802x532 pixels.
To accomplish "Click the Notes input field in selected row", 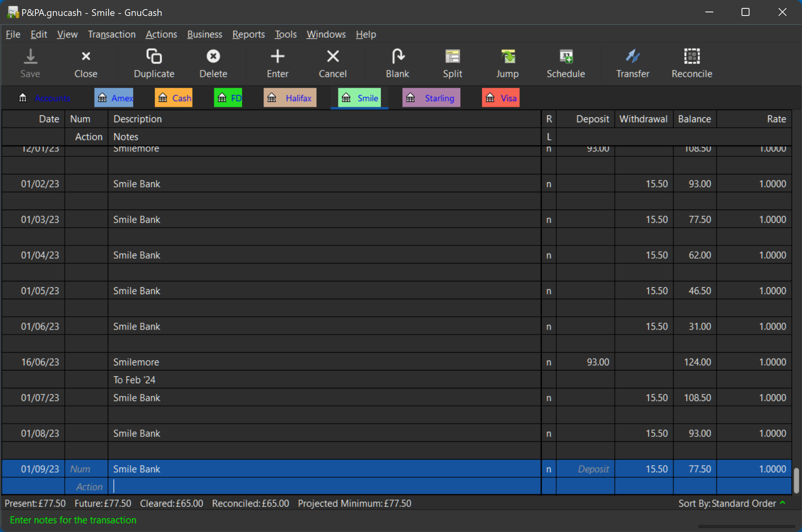I will pos(324,487).
